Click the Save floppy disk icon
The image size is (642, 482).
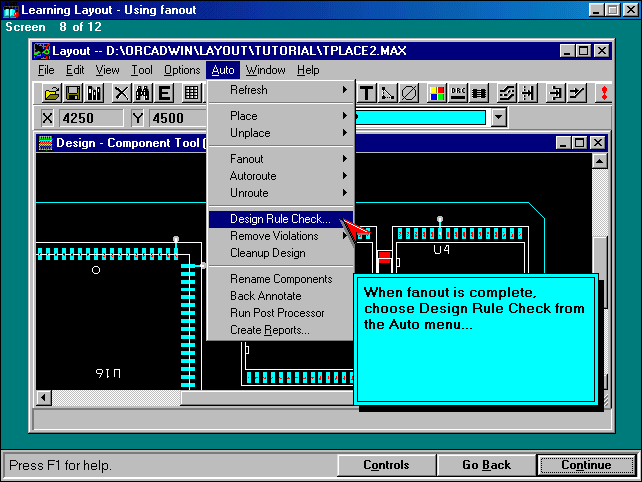point(73,93)
